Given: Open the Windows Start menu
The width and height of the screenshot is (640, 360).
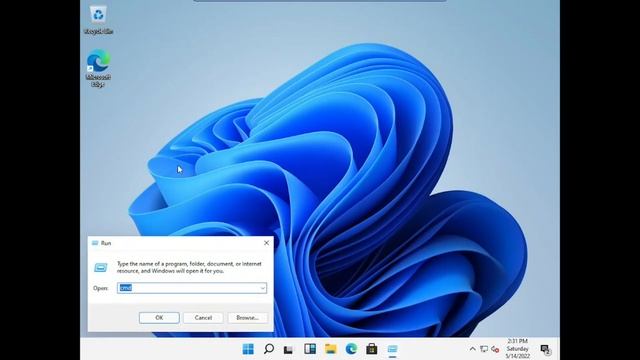Looking at the screenshot, I should [248, 349].
